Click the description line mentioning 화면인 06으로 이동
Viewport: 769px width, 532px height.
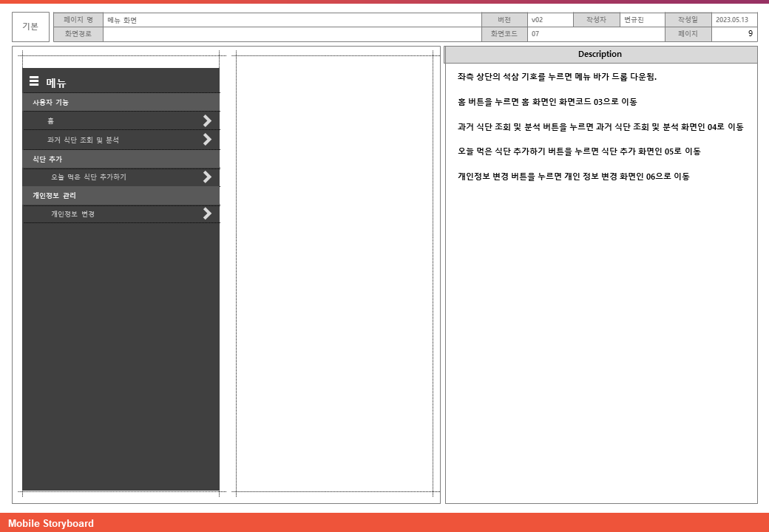[x=574, y=177]
